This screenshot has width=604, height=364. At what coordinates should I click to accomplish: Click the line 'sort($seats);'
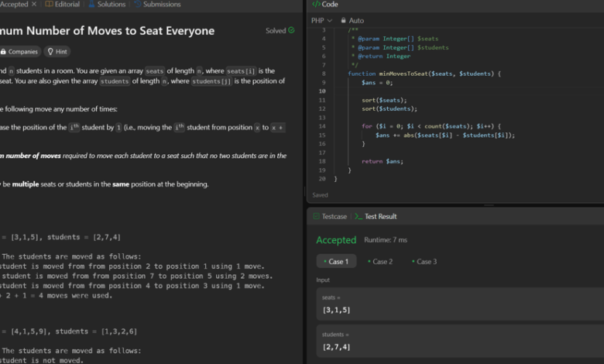click(384, 100)
